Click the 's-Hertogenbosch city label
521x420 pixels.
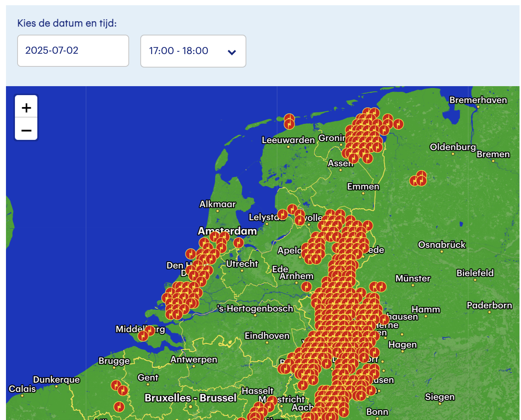(255, 308)
